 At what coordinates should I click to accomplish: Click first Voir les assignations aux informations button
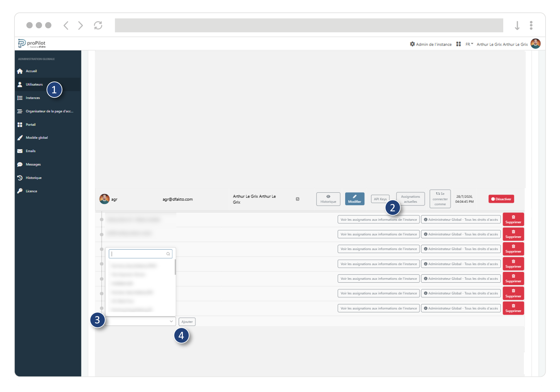tap(378, 219)
